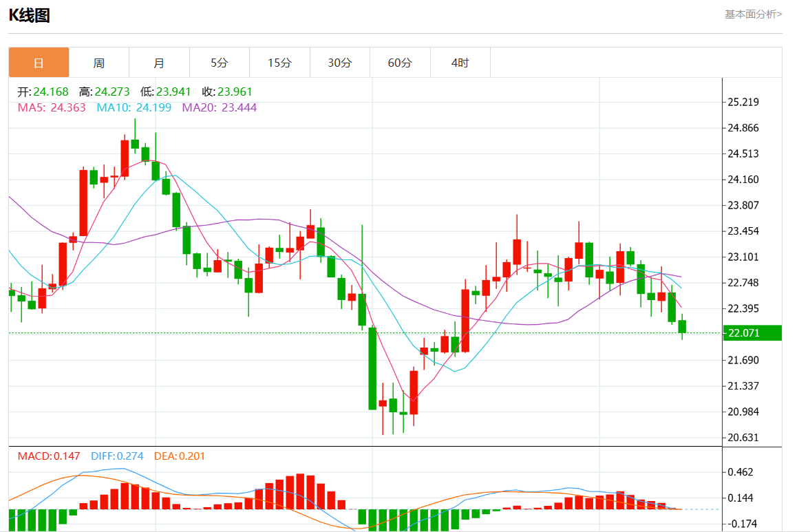The width and height of the screenshot is (810, 532).
Task: Click the 0.144 MACD axis label
Action: point(740,498)
